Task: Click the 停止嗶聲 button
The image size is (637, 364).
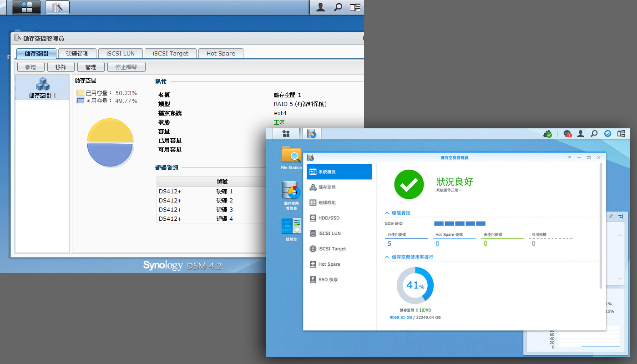Action: click(x=126, y=67)
